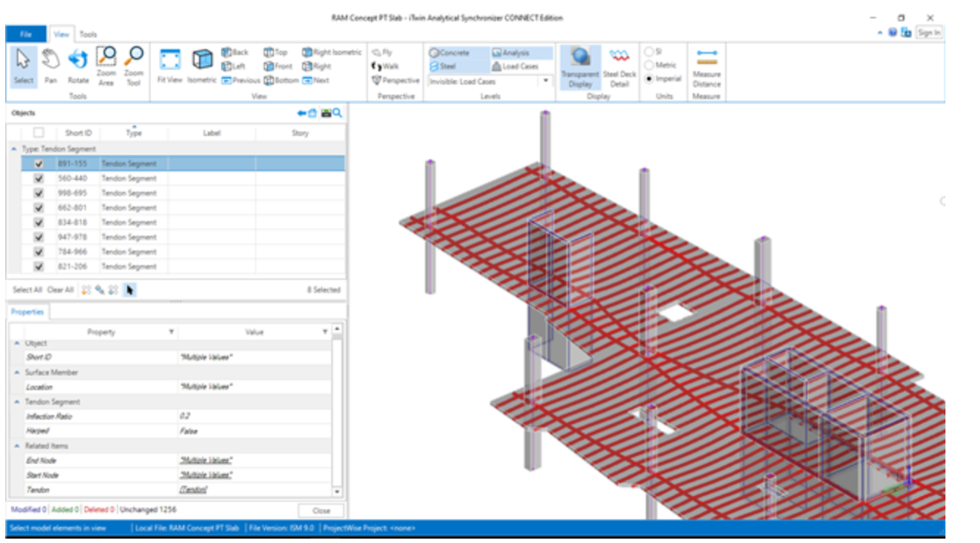Click the Clear All button
The height and width of the screenshot is (543, 980).
click(x=60, y=290)
